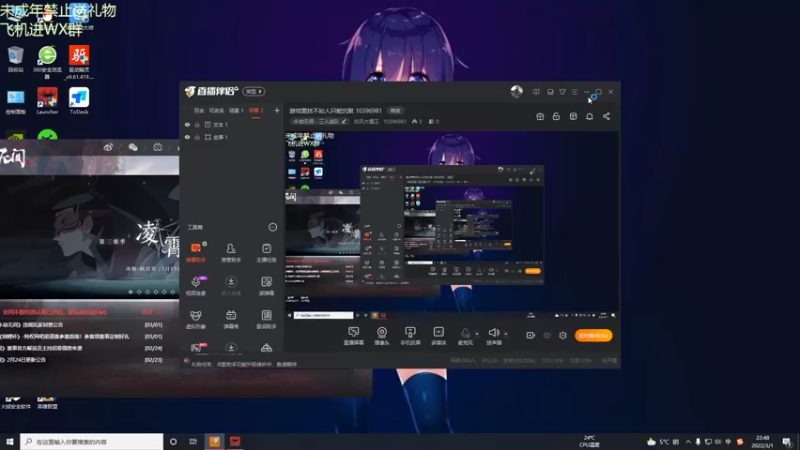Click the Weibo icon in game launcher header
Screen dimensions: 800x450
pos(108,147)
